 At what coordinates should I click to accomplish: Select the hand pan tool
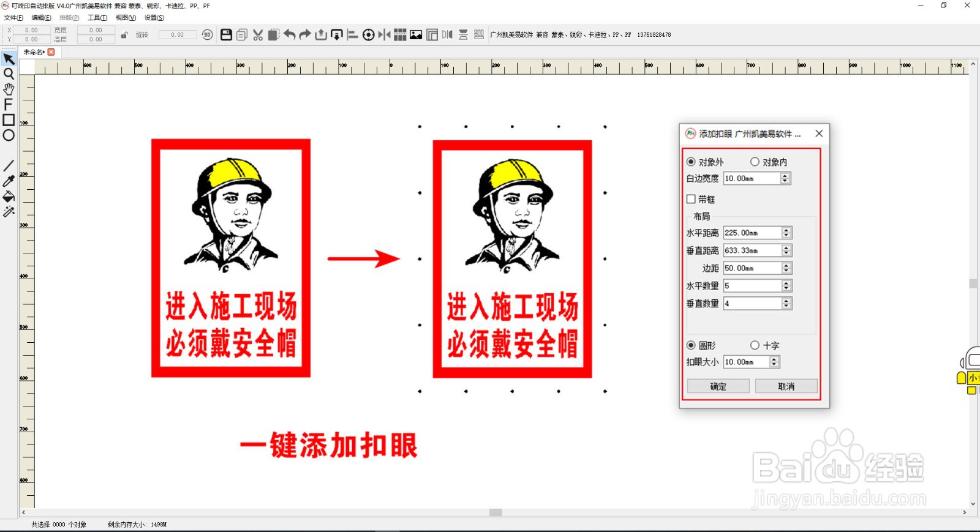click(9, 89)
